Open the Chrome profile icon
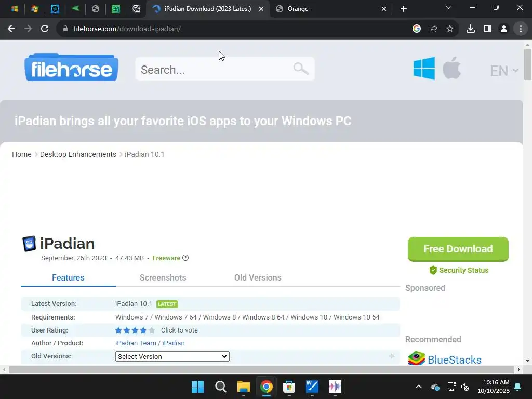The height and width of the screenshot is (399, 532). tap(504, 29)
